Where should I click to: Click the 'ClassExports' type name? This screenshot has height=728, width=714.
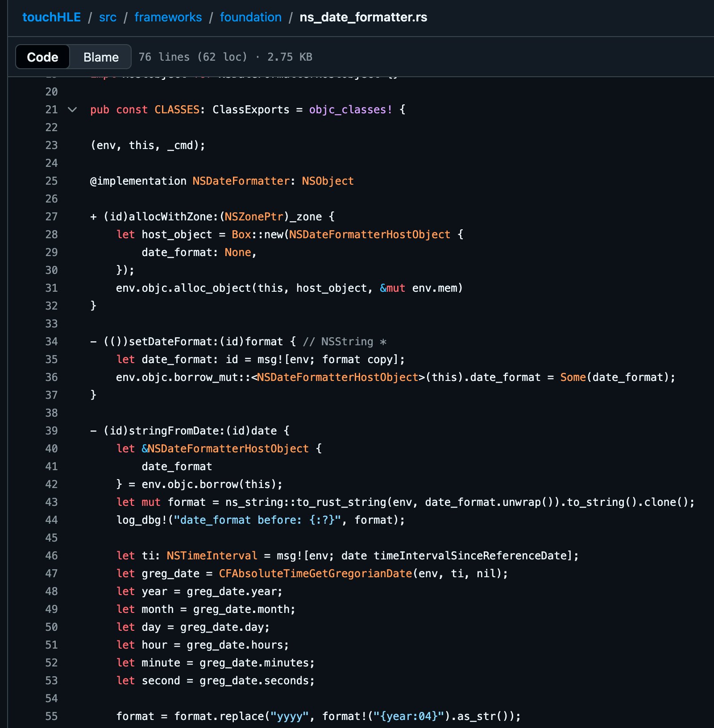(x=251, y=110)
